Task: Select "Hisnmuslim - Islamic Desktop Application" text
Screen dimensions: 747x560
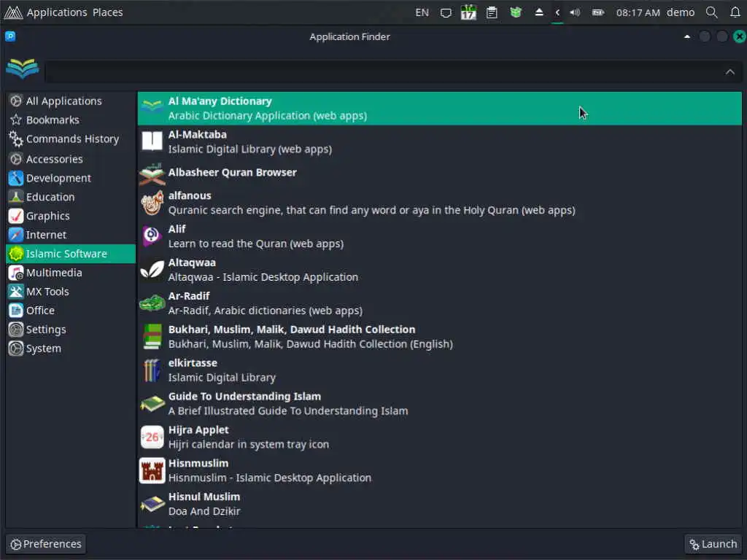Action: pos(270,478)
